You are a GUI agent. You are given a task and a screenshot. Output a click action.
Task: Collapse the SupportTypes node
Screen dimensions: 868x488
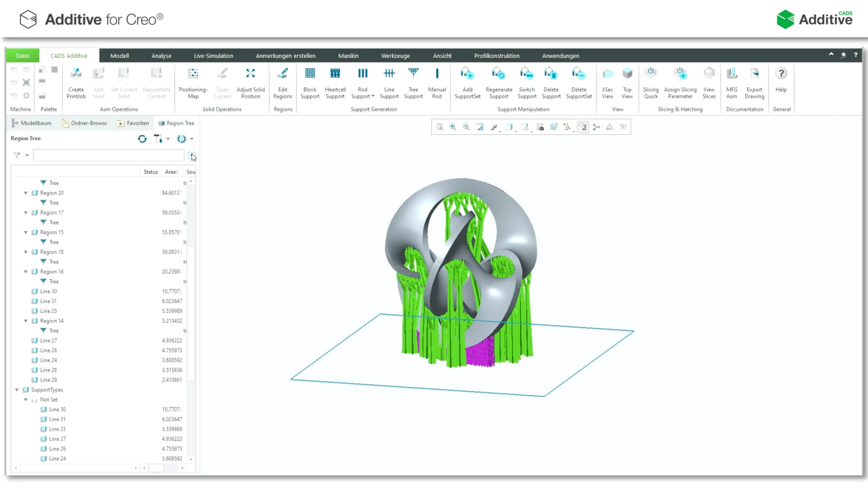17,390
